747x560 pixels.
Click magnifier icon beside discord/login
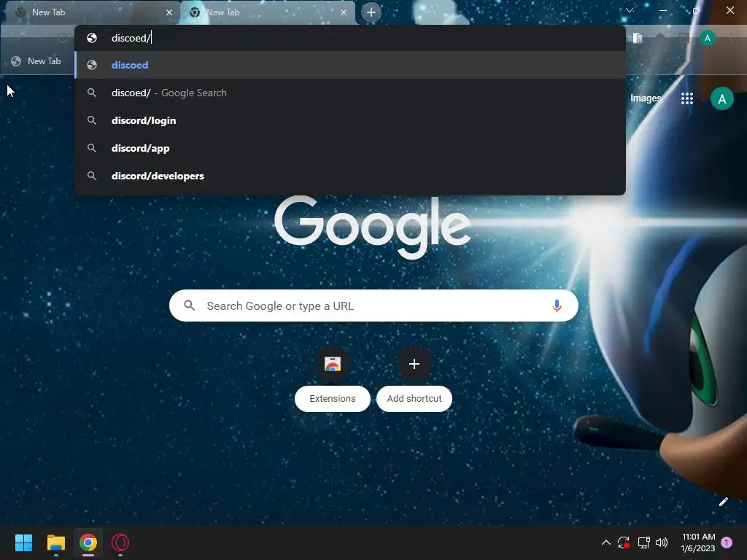point(92,120)
